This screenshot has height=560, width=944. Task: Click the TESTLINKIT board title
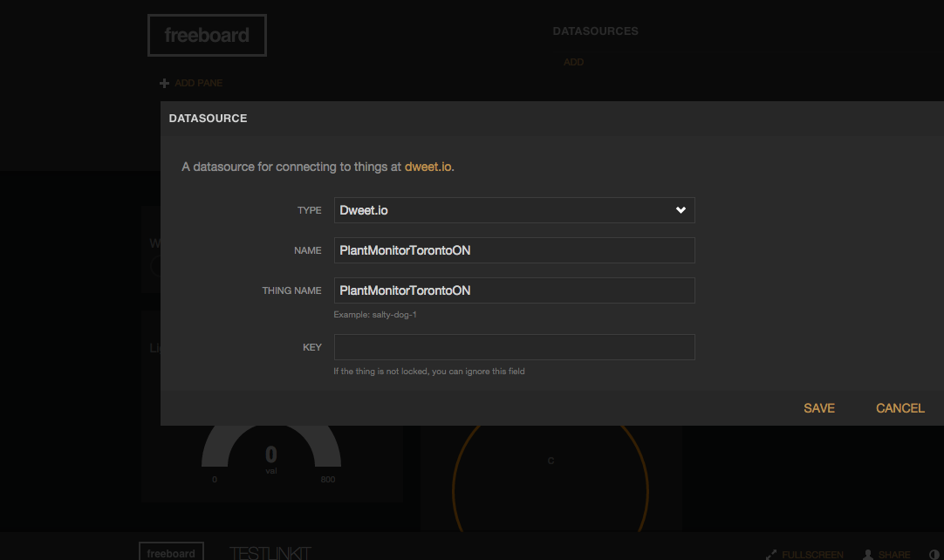[270, 553]
